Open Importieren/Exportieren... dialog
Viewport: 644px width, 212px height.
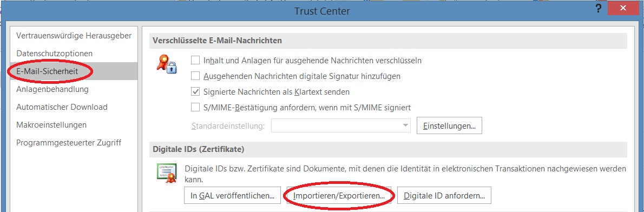click(339, 196)
